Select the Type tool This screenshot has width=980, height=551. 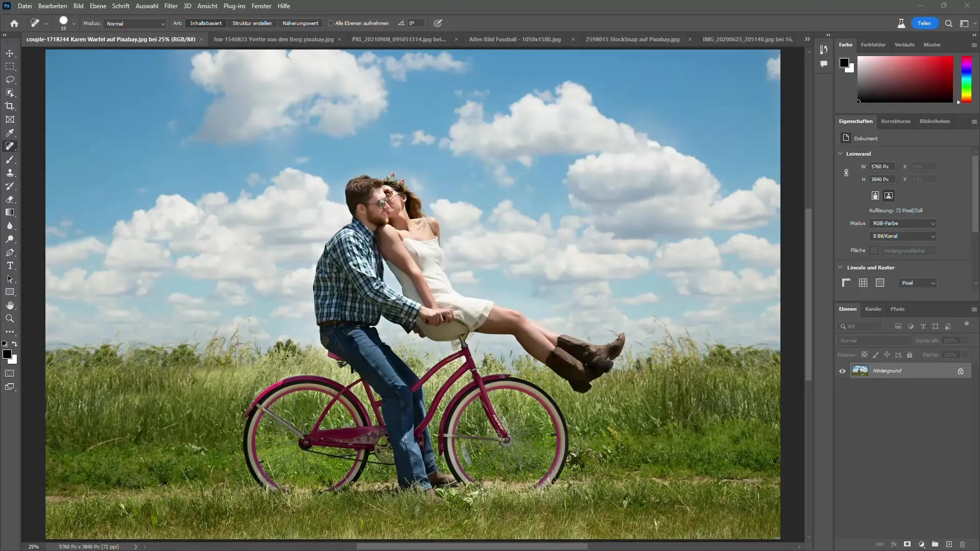click(x=10, y=266)
